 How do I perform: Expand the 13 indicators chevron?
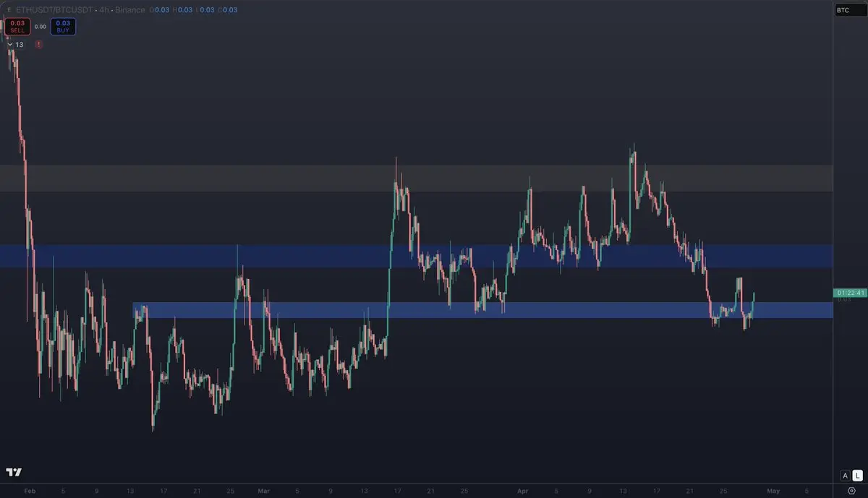[10, 45]
